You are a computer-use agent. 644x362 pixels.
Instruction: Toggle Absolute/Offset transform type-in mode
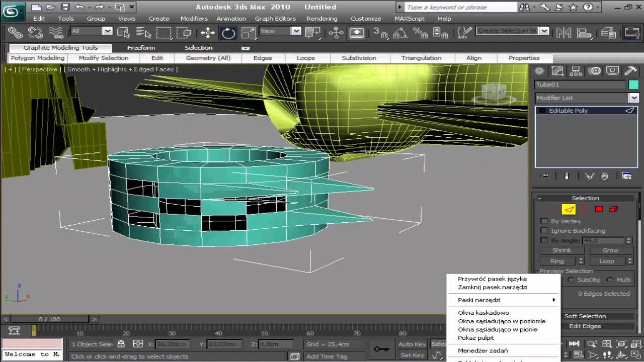(138, 344)
